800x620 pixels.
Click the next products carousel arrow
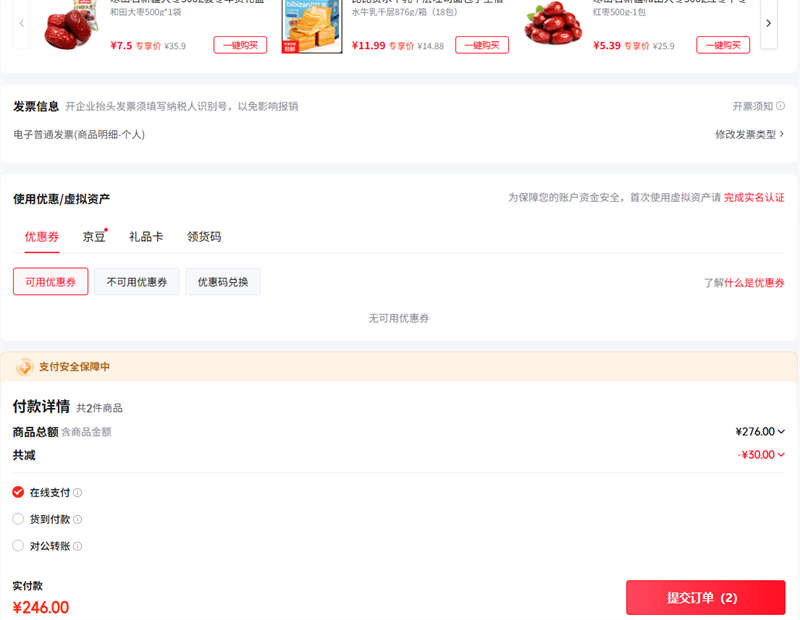[x=768, y=22]
